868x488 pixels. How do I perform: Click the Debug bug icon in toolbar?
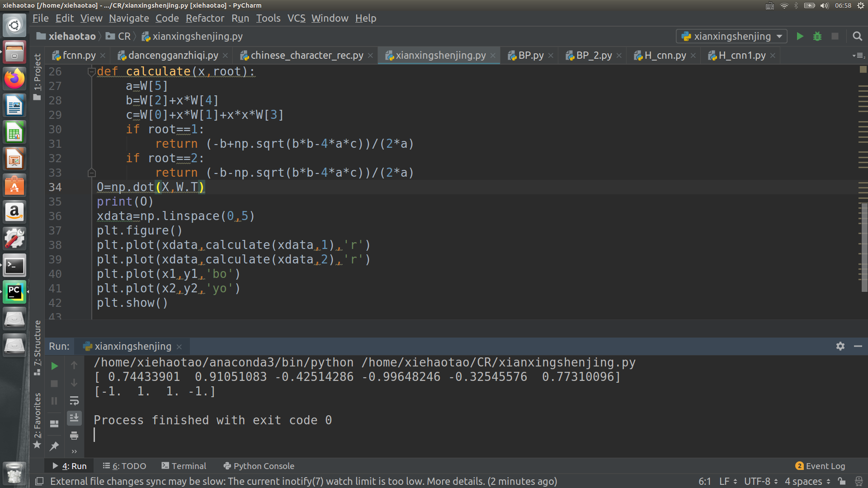coord(817,36)
